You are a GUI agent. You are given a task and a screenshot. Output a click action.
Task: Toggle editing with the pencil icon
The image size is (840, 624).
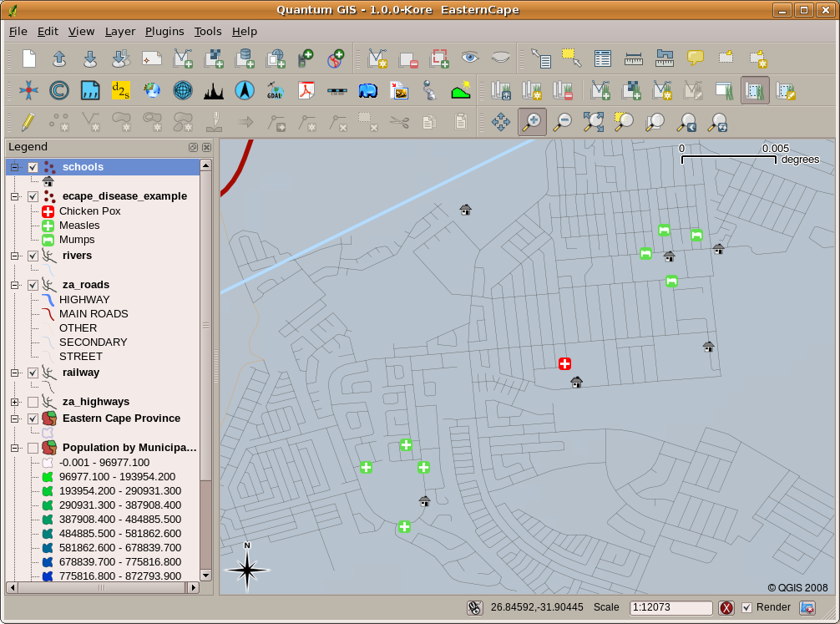click(x=28, y=122)
